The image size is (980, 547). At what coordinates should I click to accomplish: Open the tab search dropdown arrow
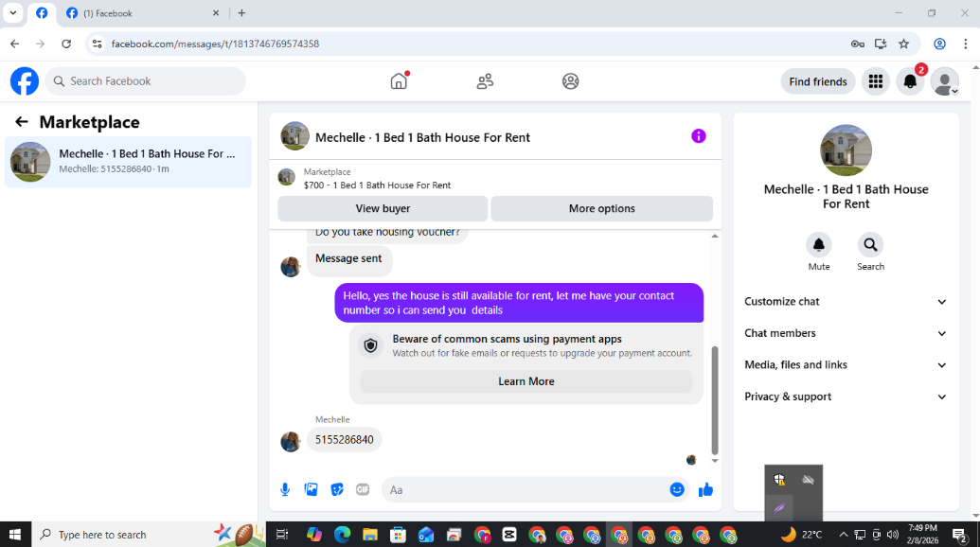coord(12,12)
